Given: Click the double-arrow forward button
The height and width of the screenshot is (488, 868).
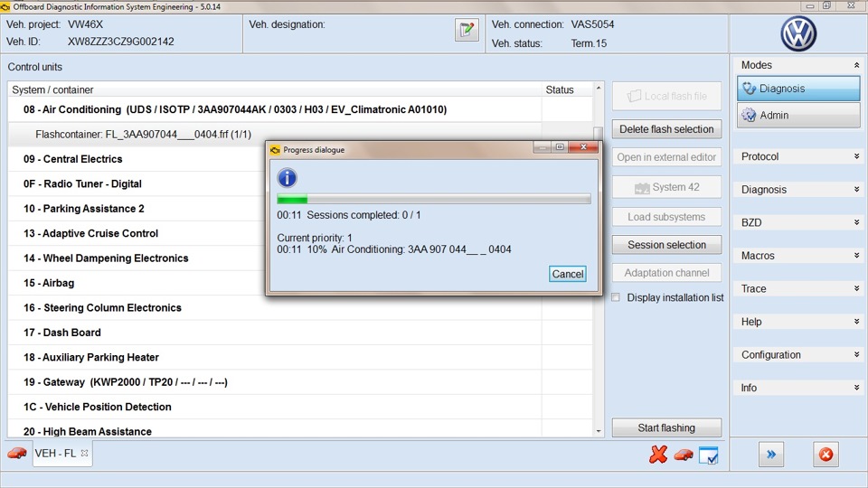Looking at the screenshot, I should (x=771, y=455).
